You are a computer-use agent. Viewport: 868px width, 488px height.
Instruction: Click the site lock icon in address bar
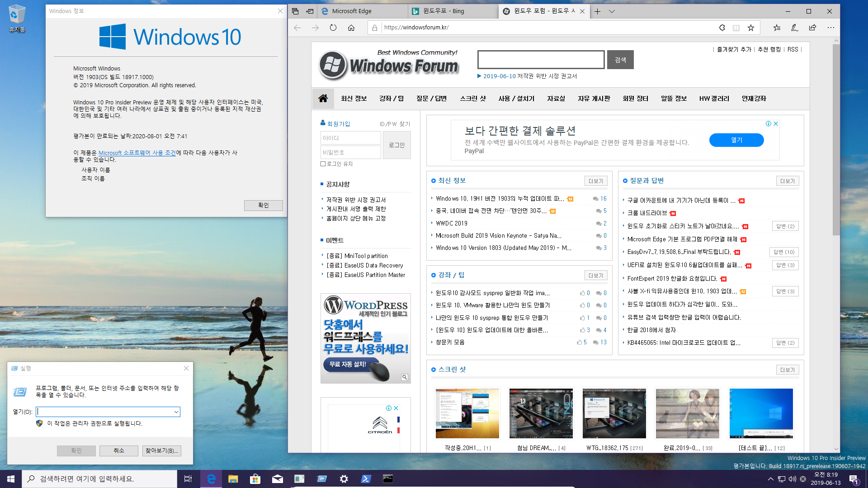[374, 28]
